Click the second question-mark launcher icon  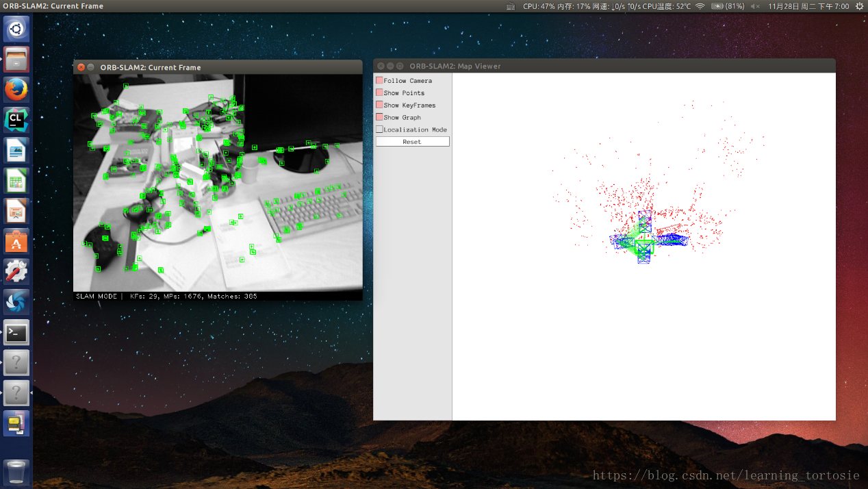(x=16, y=393)
